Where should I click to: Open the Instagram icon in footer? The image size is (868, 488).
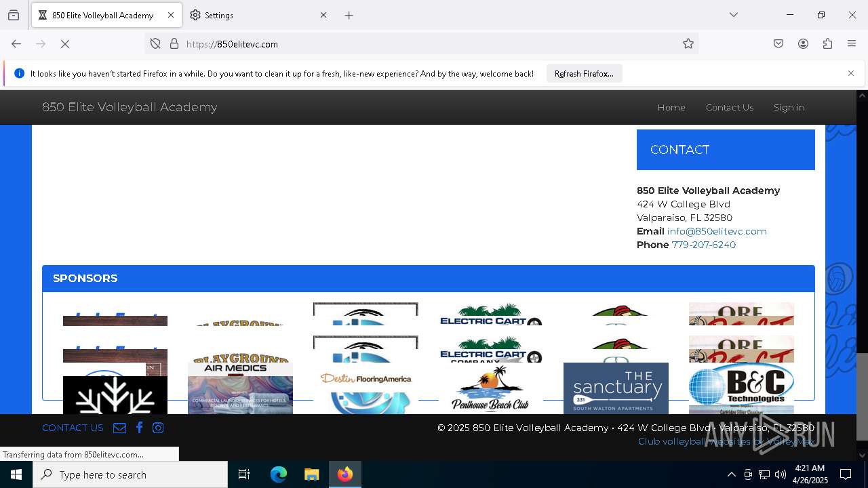[x=158, y=428]
